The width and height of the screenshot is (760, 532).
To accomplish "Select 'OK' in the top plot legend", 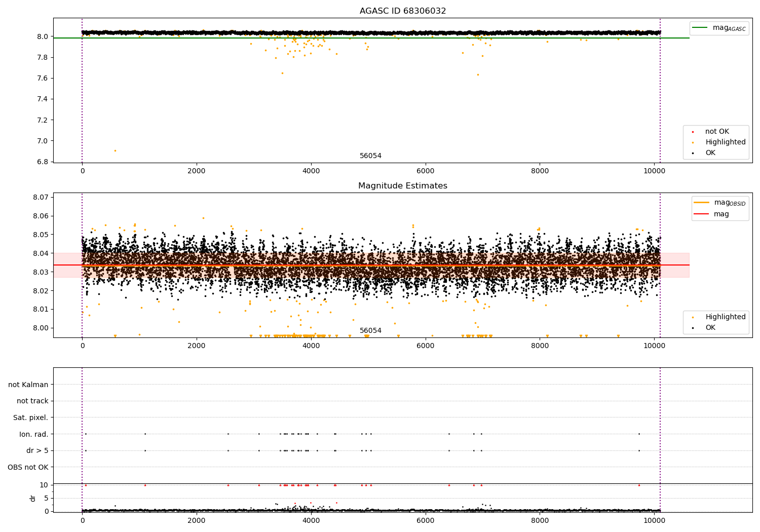I will tap(710, 153).
